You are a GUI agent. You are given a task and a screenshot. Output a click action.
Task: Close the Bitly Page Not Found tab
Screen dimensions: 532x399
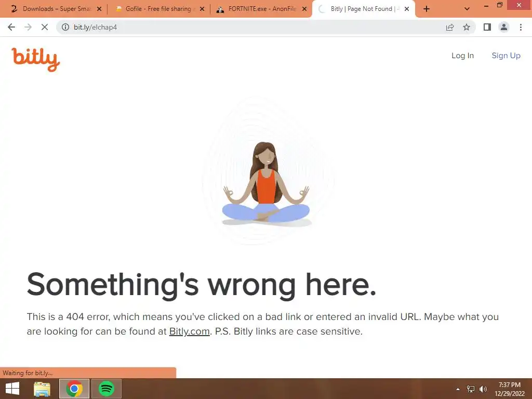tap(407, 9)
